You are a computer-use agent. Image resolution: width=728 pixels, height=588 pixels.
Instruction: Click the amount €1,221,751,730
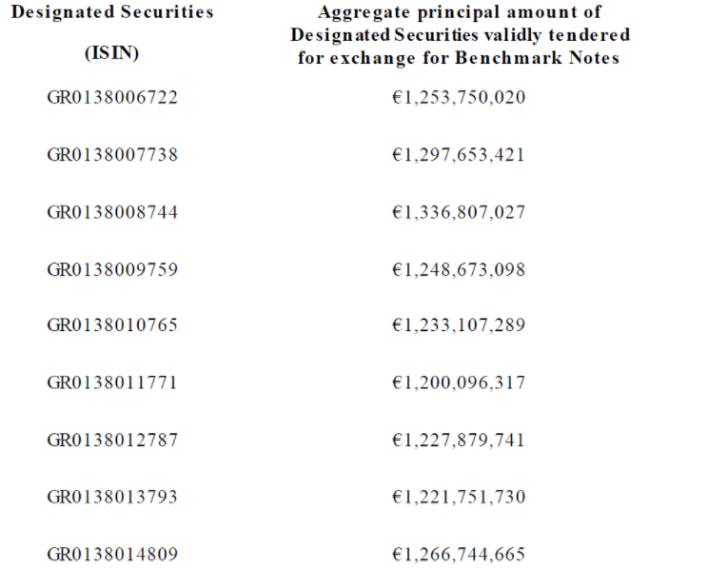point(458,497)
